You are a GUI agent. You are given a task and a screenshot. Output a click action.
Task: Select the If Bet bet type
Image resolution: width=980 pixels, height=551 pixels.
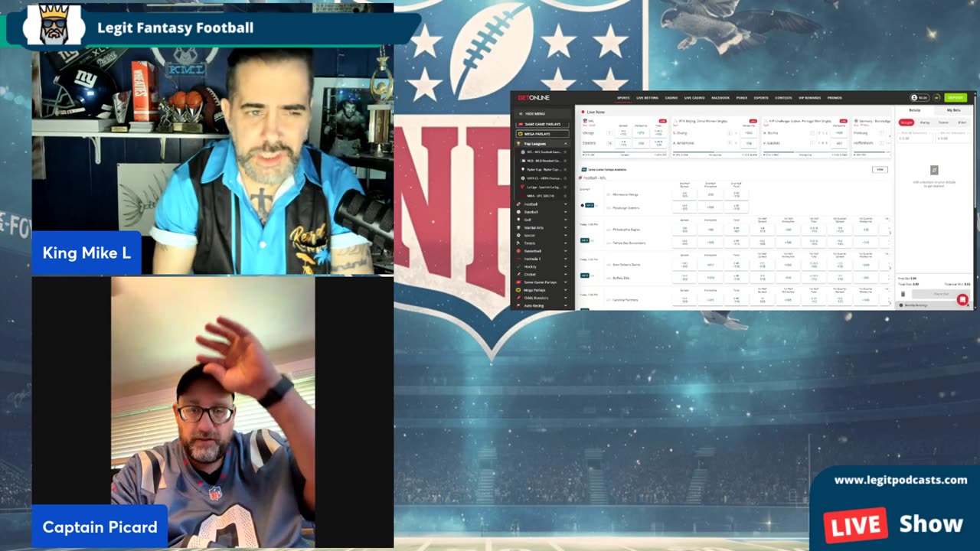point(962,122)
